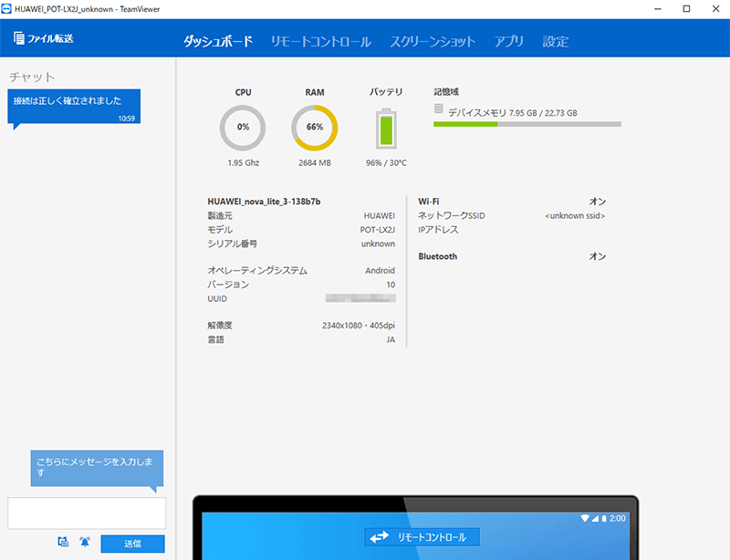Image resolution: width=730 pixels, height=560 pixels.
Task: Click the こちらにメッセージを入力します hint bubble
Action: click(x=97, y=468)
